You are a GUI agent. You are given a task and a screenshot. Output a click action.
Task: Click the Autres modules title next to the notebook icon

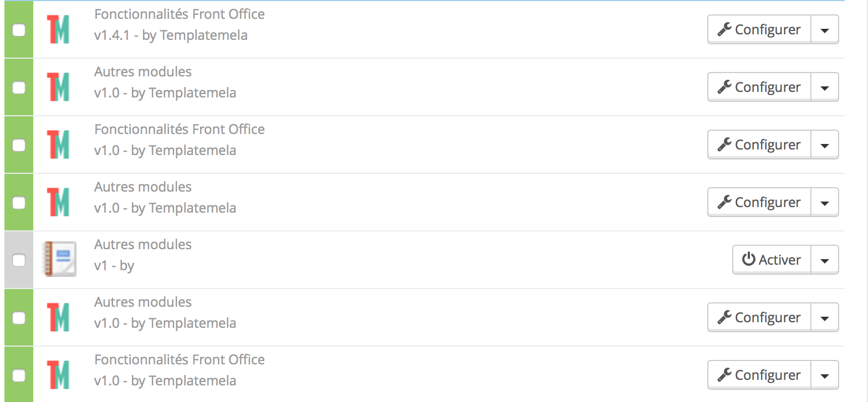click(143, 244)
